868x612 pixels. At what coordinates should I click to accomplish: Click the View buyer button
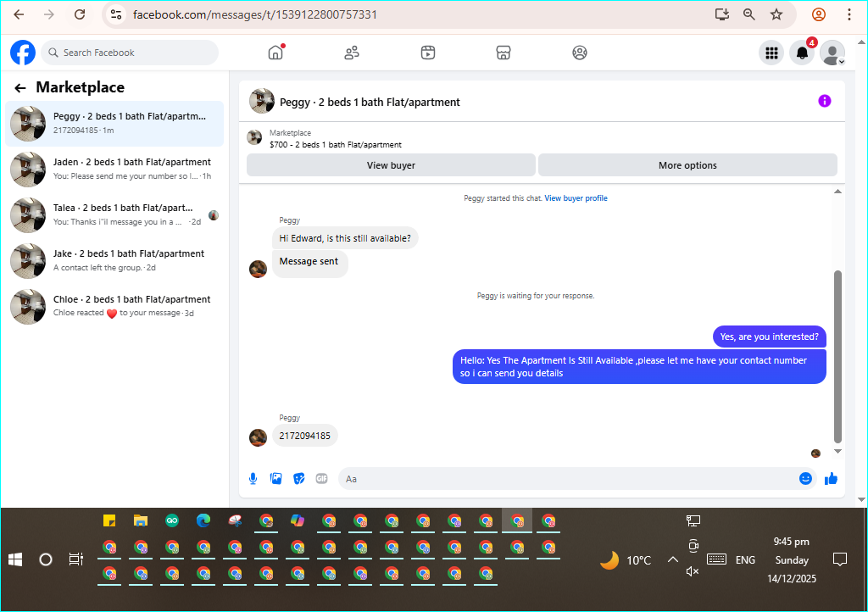pos(391,165)
